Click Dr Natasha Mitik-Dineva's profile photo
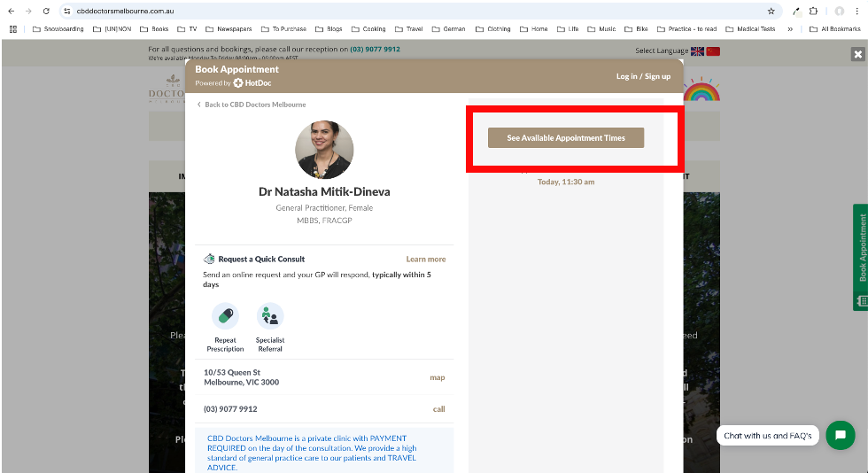 324,150
